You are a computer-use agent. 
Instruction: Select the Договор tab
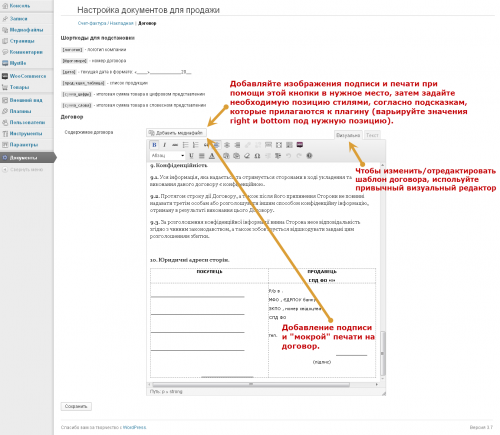pyautogui.click(x=147, y=23)
